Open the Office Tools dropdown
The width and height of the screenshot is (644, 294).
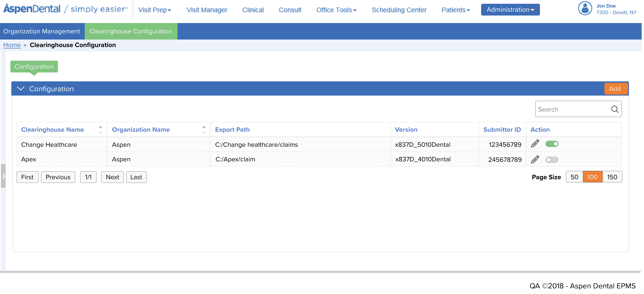point(336,10)
